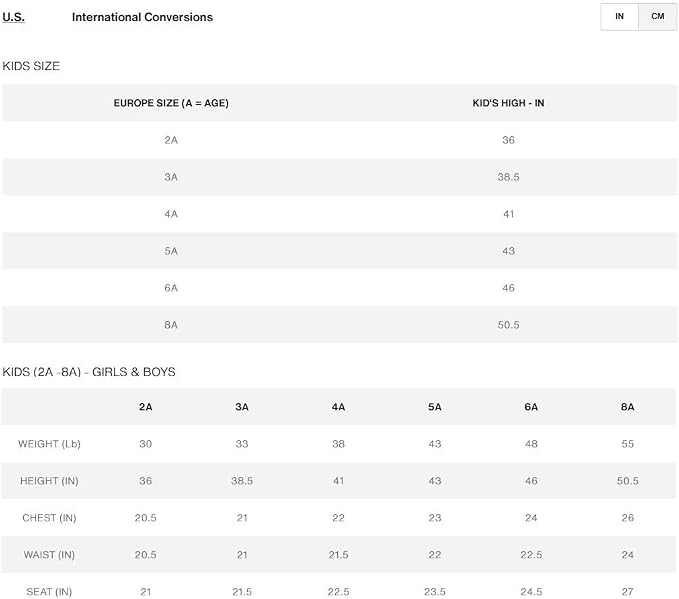This screenshot has width=679, height=599.
Task: Select the IN unit toggle
Action: click(x=619, y=16)
